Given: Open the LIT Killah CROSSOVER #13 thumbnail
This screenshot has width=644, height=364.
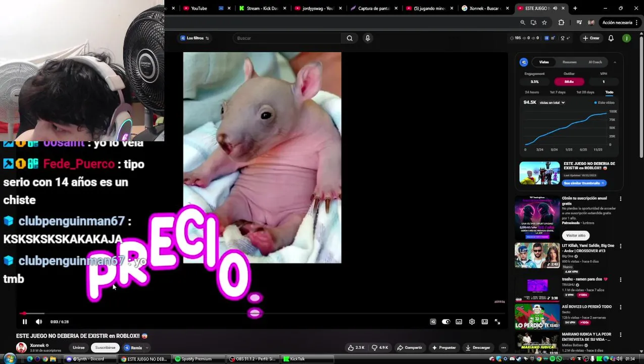Looking at the screenshot, I should pos(537,255).
